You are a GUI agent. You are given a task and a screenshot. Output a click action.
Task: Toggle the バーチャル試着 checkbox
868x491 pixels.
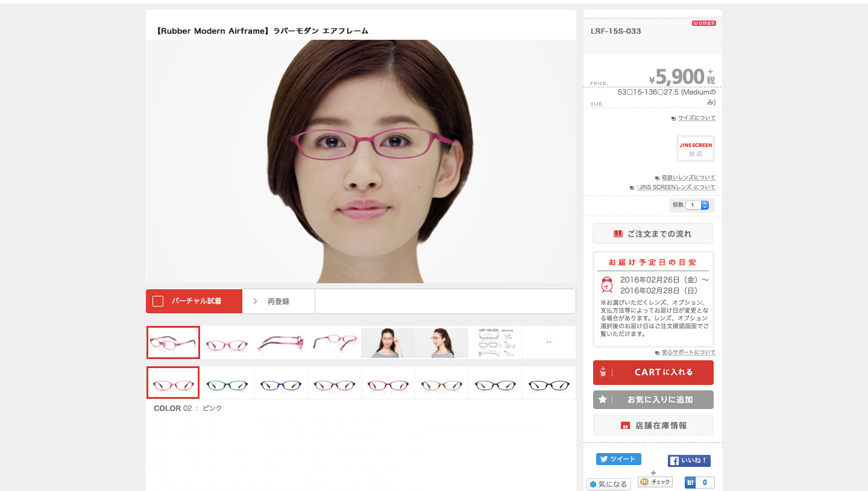click(158, 301)
